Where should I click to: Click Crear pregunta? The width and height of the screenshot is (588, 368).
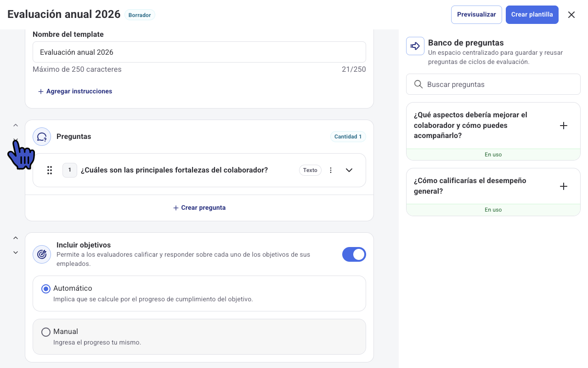pyautogui.click(x=199, y=208)
